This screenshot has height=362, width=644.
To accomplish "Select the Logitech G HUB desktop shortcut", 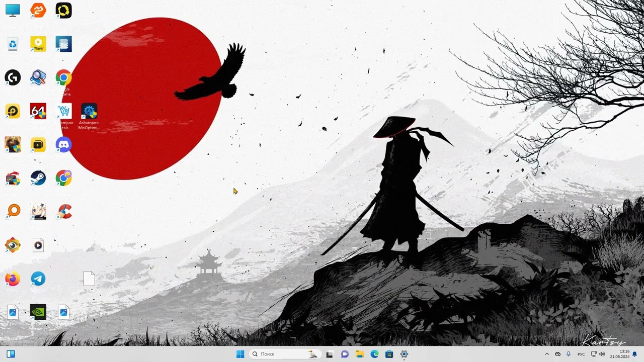I will [x=13, y=77].
